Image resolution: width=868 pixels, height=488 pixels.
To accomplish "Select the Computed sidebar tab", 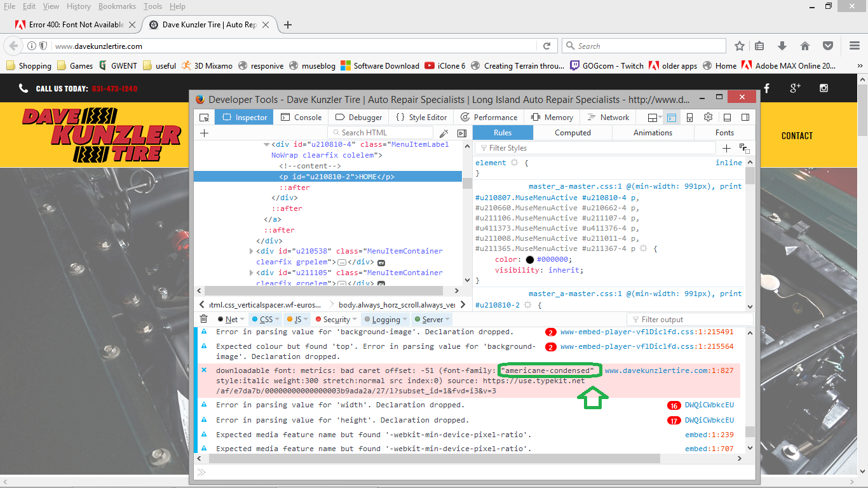I will 573,133.
